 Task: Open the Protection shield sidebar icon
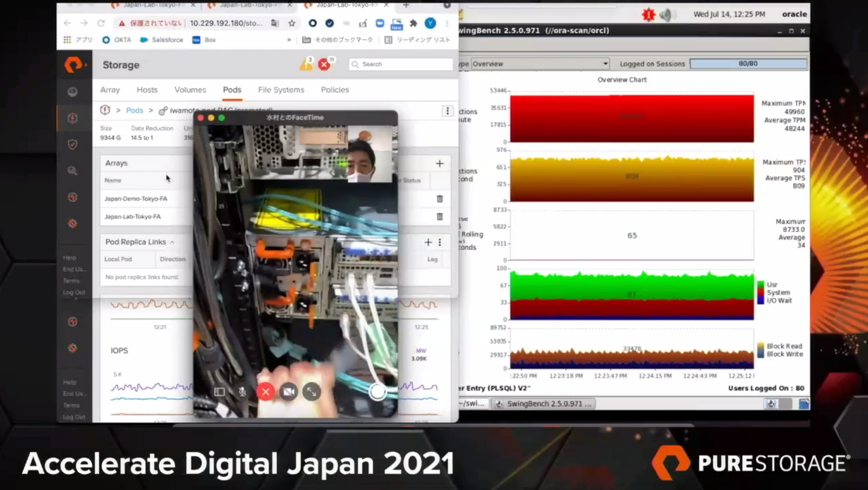[73, 144]
